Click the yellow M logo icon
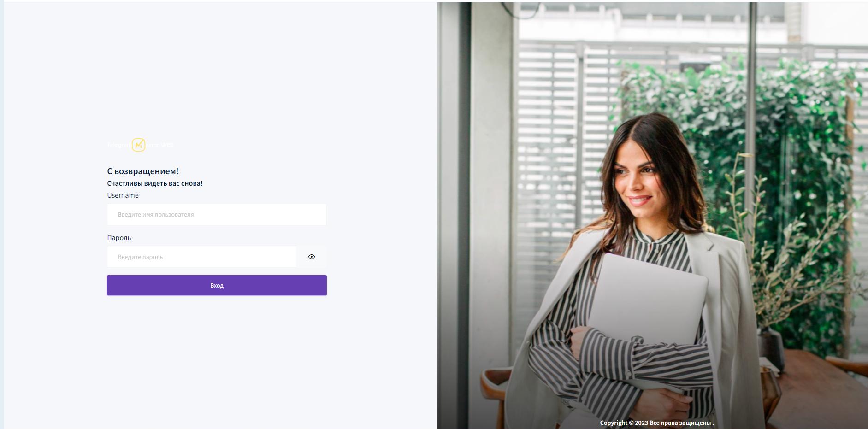Screen dimensions: 868x429 (x=139, y=145)
